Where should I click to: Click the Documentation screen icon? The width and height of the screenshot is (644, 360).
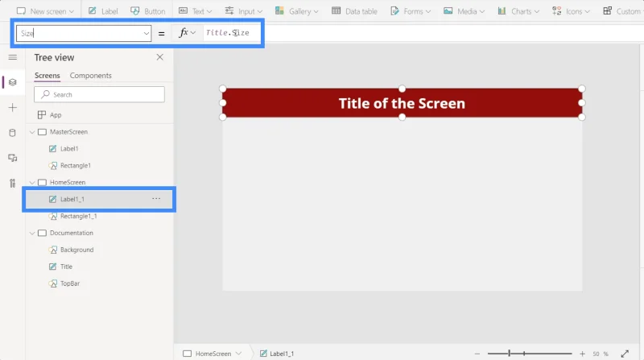point(42,233)
